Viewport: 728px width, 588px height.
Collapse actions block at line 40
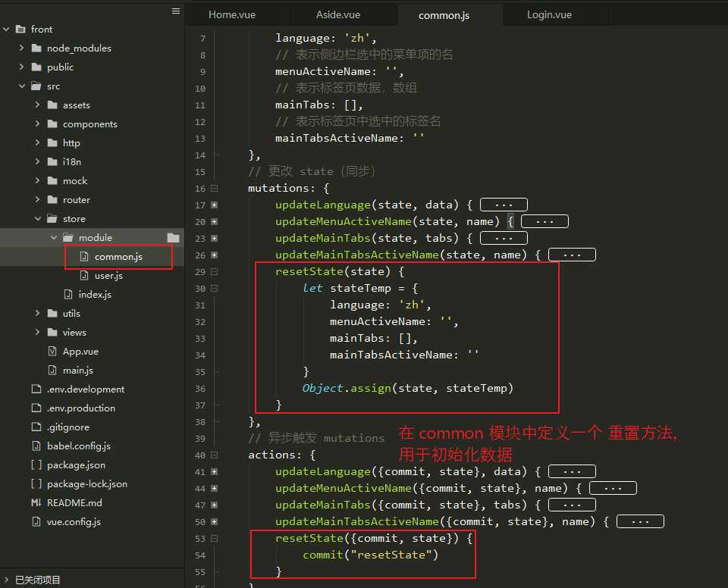(214, 455)
